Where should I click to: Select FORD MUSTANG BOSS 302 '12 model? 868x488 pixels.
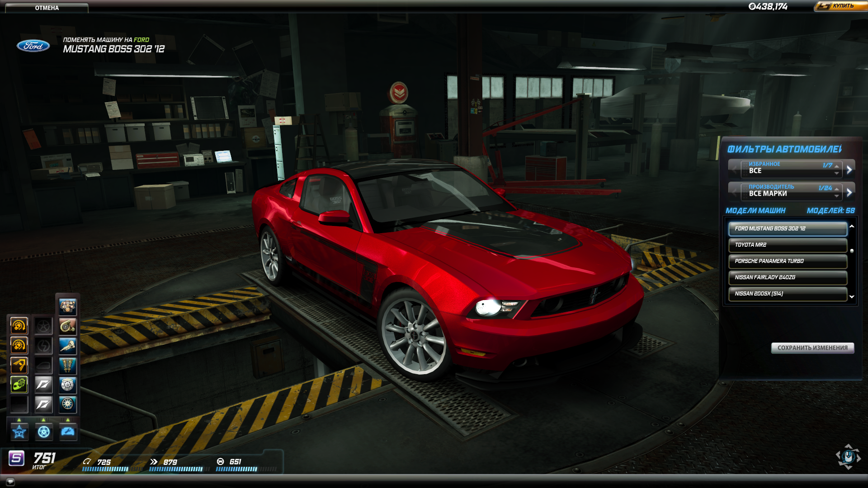pyautogui.click(x=788, y=229)
